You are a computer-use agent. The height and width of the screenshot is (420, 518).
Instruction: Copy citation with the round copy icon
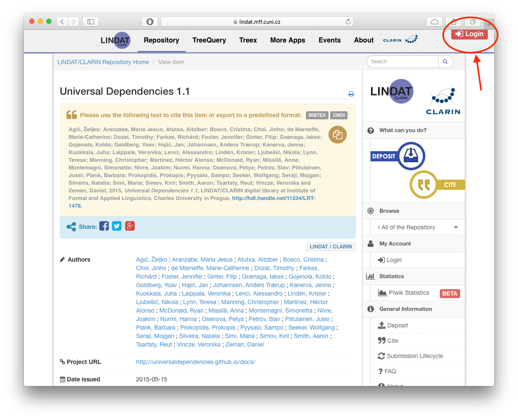pos(338,135)
